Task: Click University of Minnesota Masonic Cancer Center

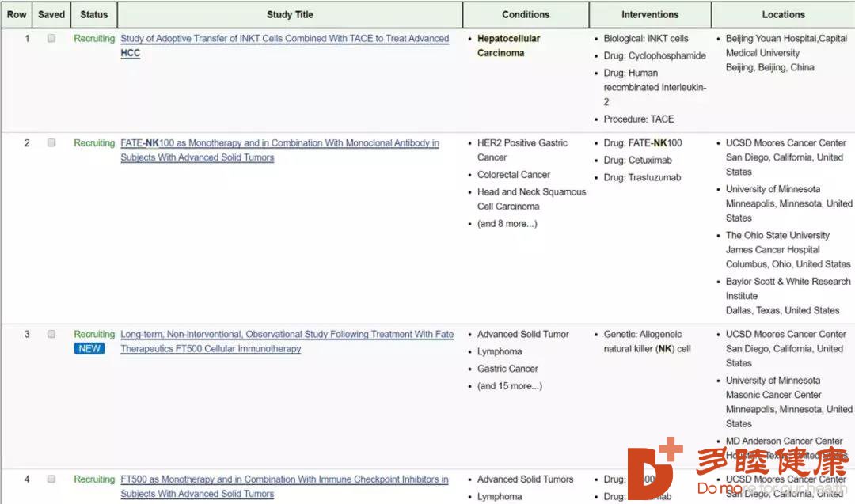Action: [788, 402]
